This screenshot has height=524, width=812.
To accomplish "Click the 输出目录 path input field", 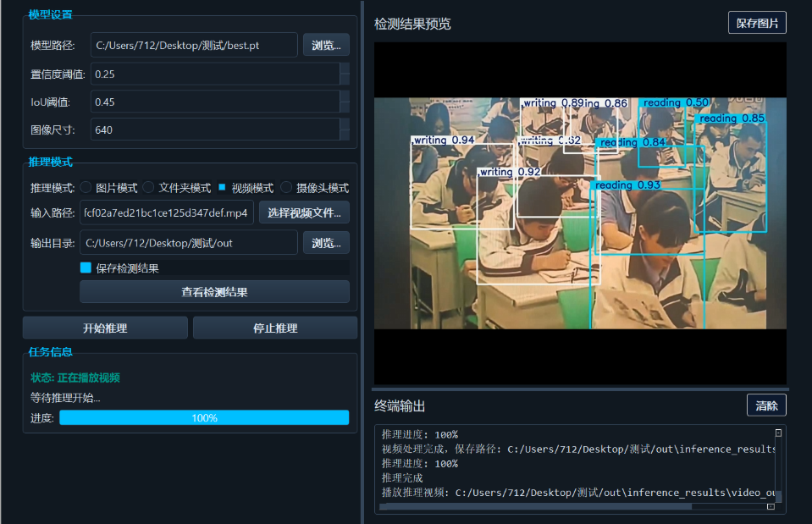I will click(x=189, y=243).
